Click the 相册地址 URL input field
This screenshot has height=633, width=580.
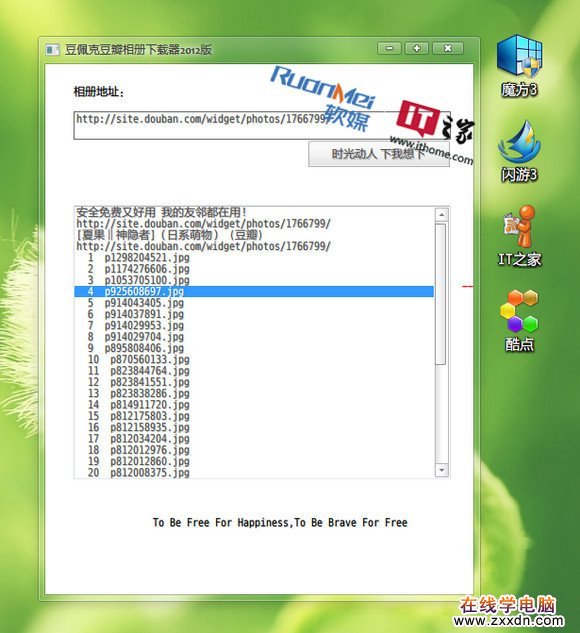(262, 126)
